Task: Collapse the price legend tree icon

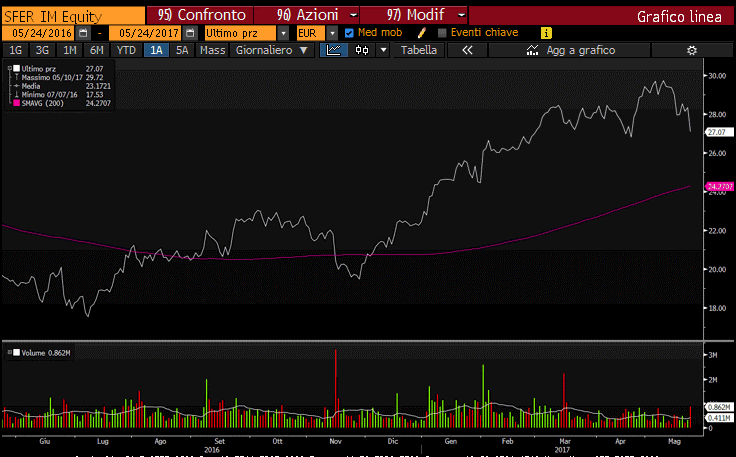Action: (x=9, y=69)
